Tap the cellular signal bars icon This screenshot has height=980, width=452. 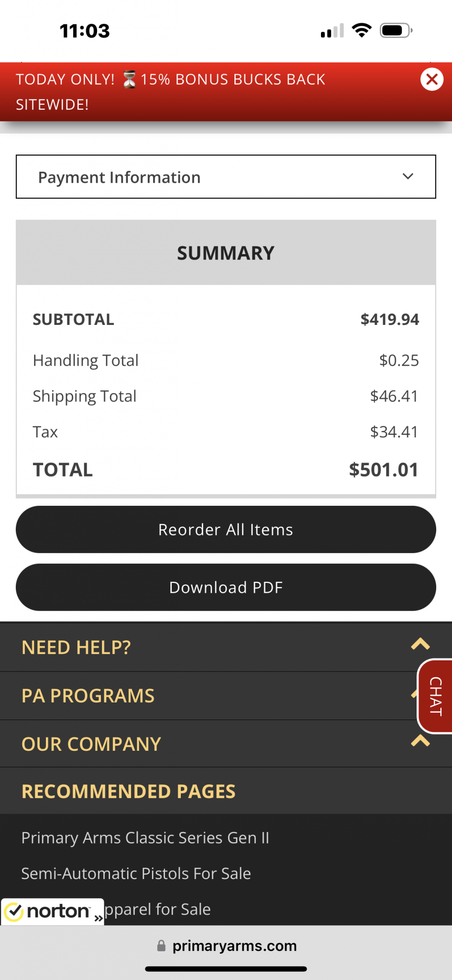click(332, 31)
